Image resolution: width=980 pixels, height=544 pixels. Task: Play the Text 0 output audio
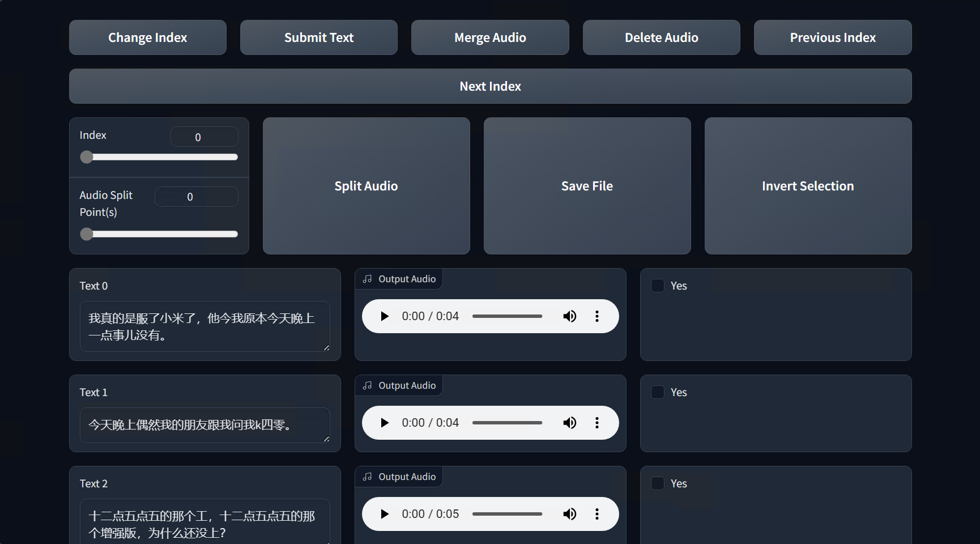tap(385, 316)
